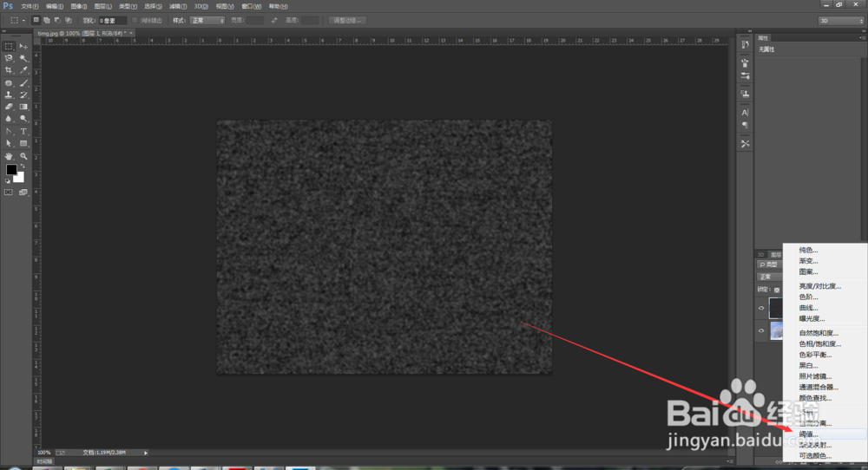868x470 pixels.
Task: Select the Move tool
Action: (23, 47)
